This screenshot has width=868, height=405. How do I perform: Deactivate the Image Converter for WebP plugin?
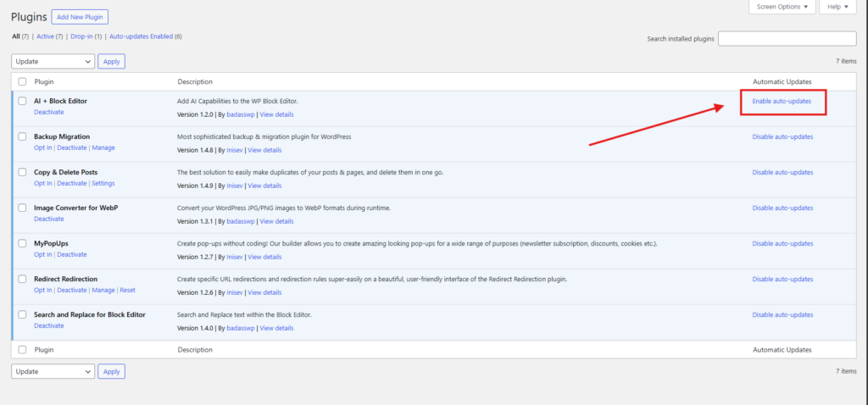click(x=48, y=219)
